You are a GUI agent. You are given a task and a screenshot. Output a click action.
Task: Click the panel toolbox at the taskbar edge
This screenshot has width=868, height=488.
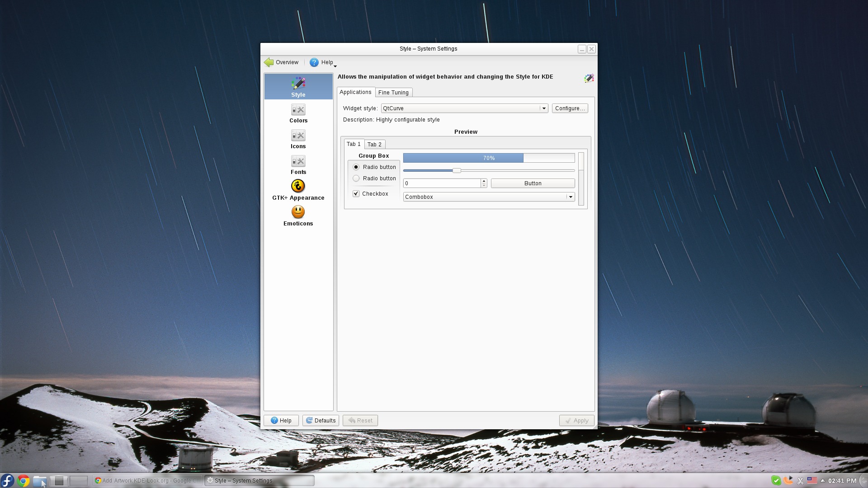[x=864, y=481]
